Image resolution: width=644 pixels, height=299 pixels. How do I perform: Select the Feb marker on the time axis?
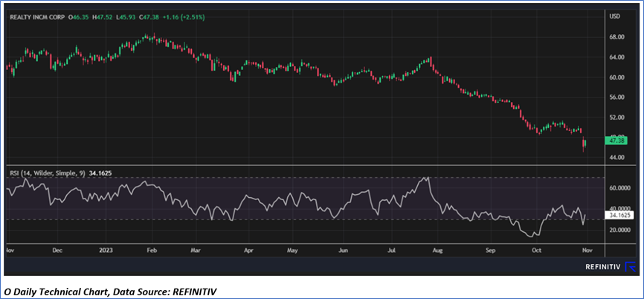point(152,251)
